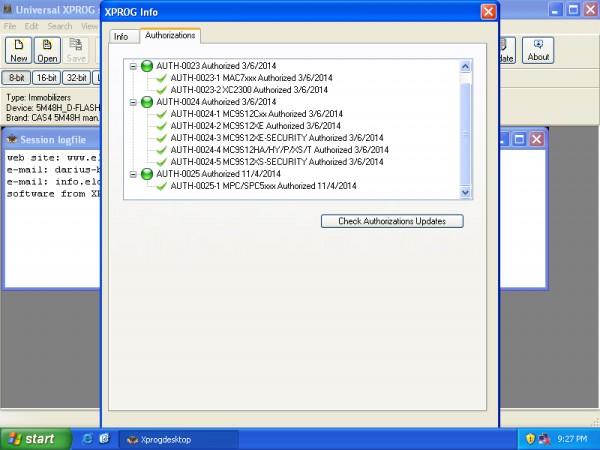Viewport: 600px width, 450px height.
Task: Select AUTH-0023-2 XC2300 Authorized row
Action: pyautogui.click(x=249, y=90)
